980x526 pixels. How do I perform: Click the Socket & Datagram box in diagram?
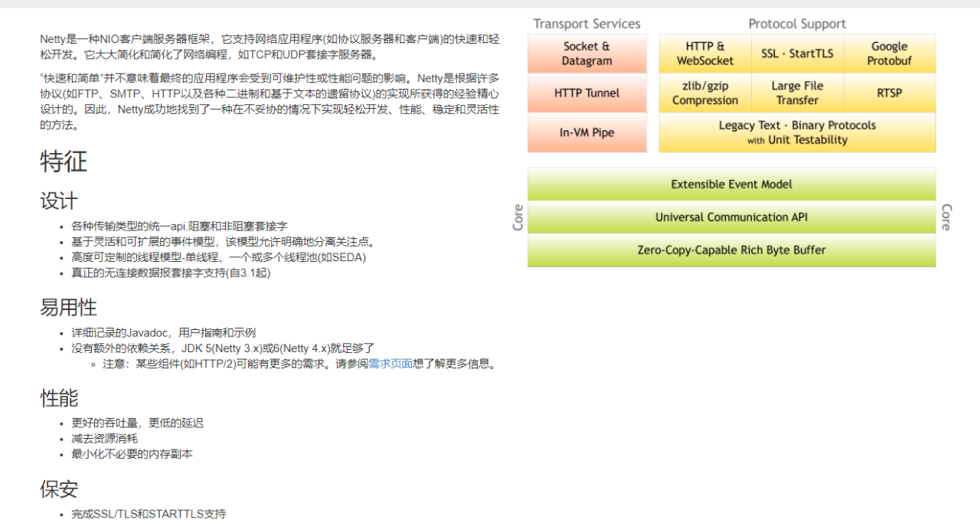[587, 54]
